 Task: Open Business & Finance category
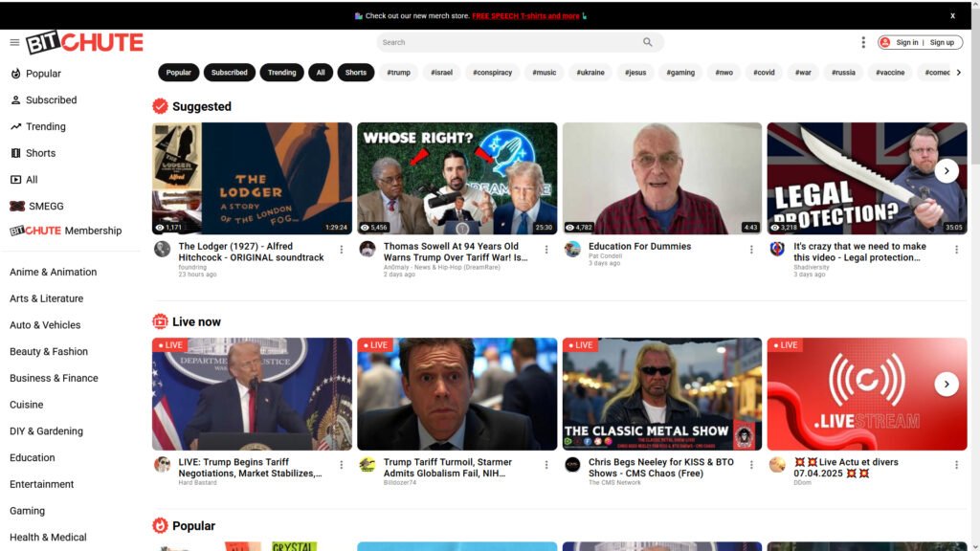click(54, 379)
